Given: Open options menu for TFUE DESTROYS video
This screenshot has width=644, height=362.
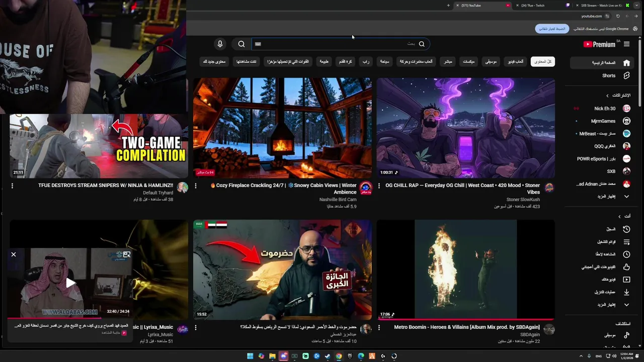Looking at the screenshot, I should (12, 186).
